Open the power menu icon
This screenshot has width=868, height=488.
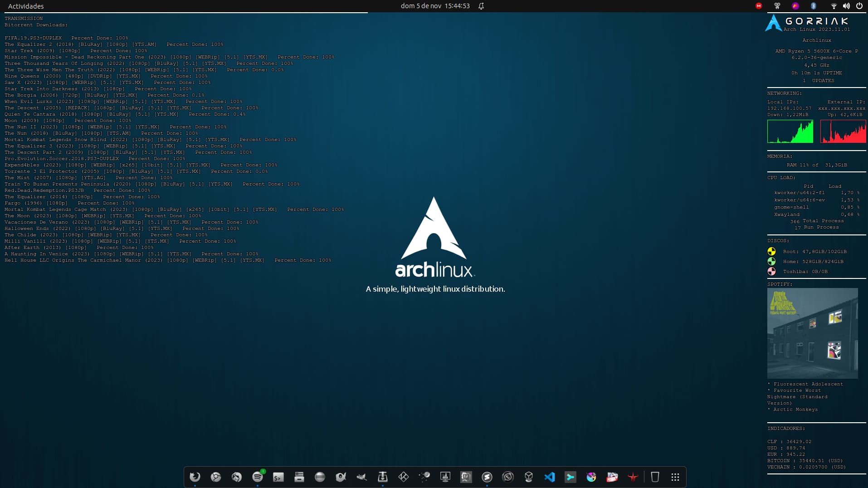pos(859,6)
